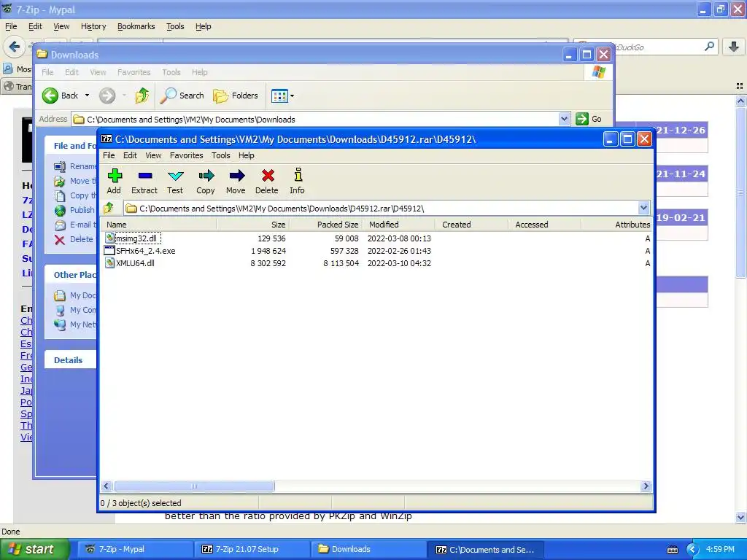Sort by the Name column header
The height and width of the screenshot is (560, 747).
[x=159, y=225]
